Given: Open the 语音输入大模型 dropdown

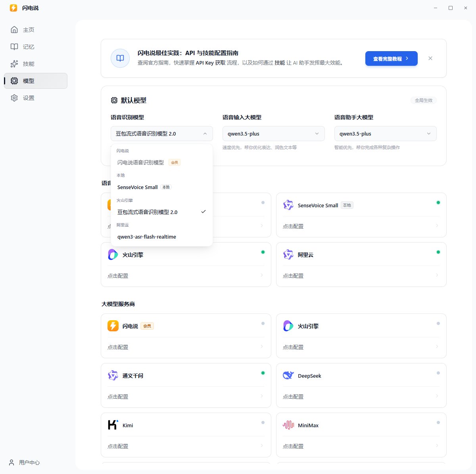Looking at the screenshot, I should coord(274,134).
